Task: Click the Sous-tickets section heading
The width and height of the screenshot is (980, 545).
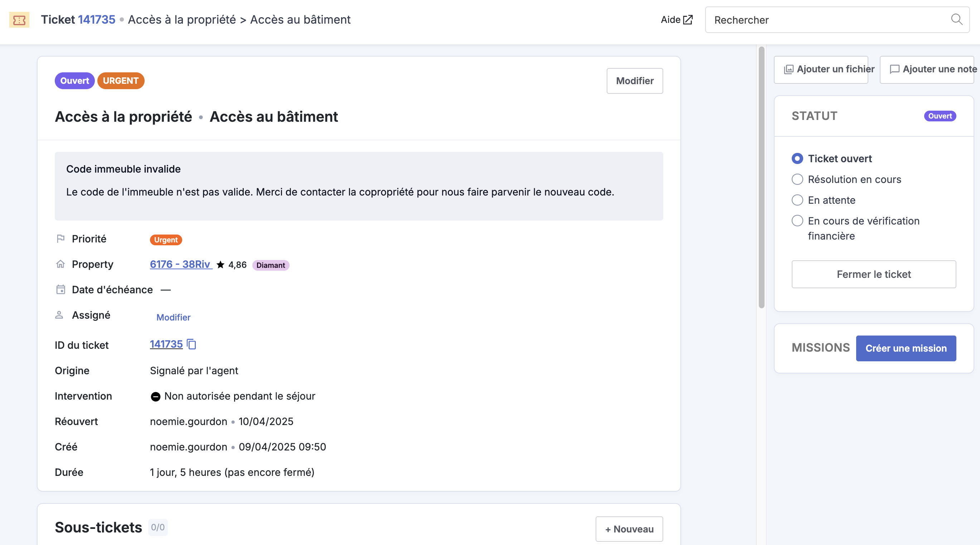Action: [98, 527]
